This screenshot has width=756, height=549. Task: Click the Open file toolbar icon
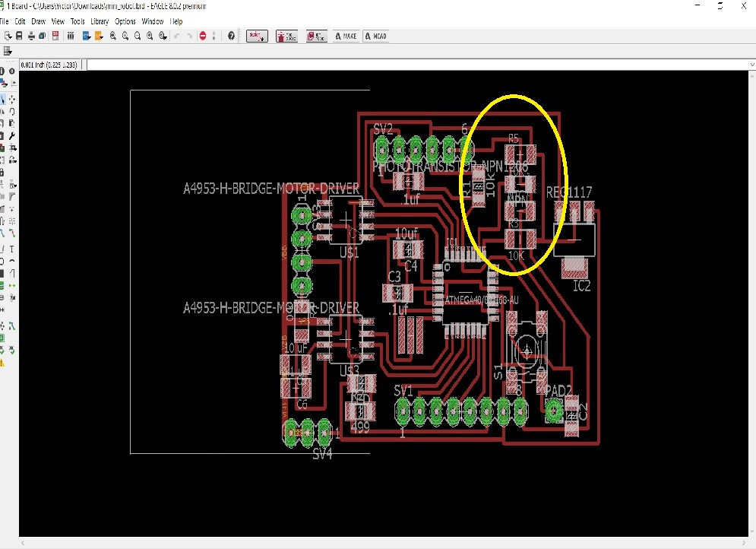tap(8, 36)
